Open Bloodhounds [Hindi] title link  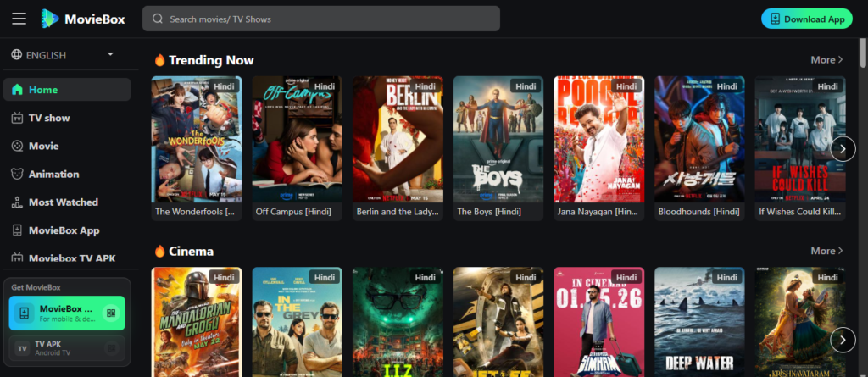pos(698,212)
